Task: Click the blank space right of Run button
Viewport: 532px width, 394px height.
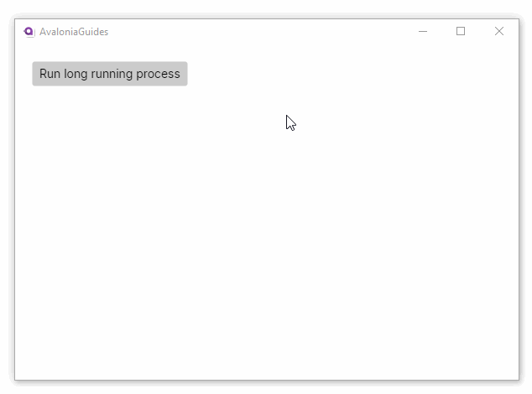Action: [336, 74]
